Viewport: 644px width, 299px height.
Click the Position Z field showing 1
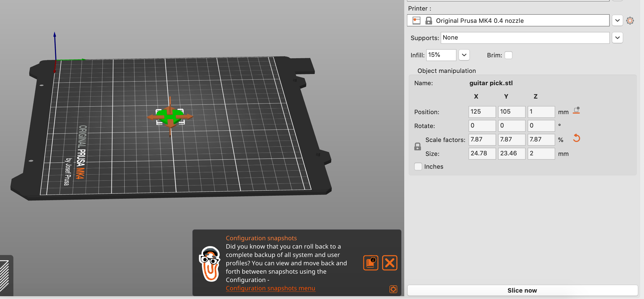point(541,112)
